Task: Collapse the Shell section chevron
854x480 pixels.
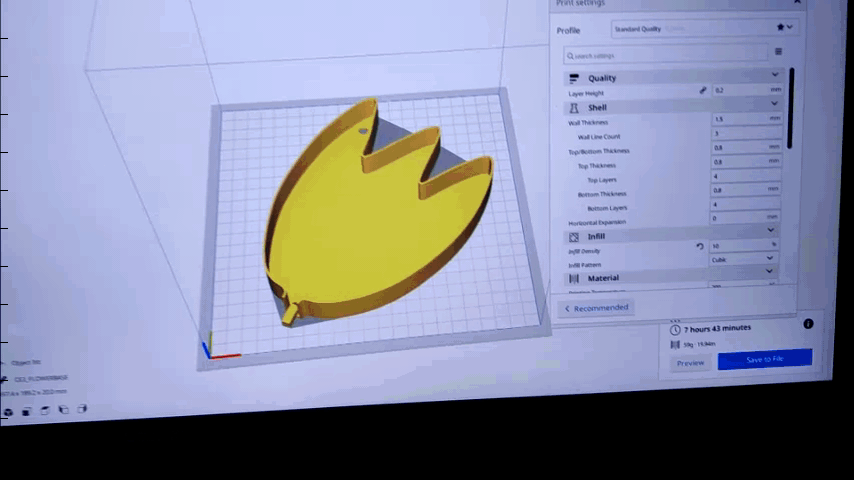Action: point(774,103)
